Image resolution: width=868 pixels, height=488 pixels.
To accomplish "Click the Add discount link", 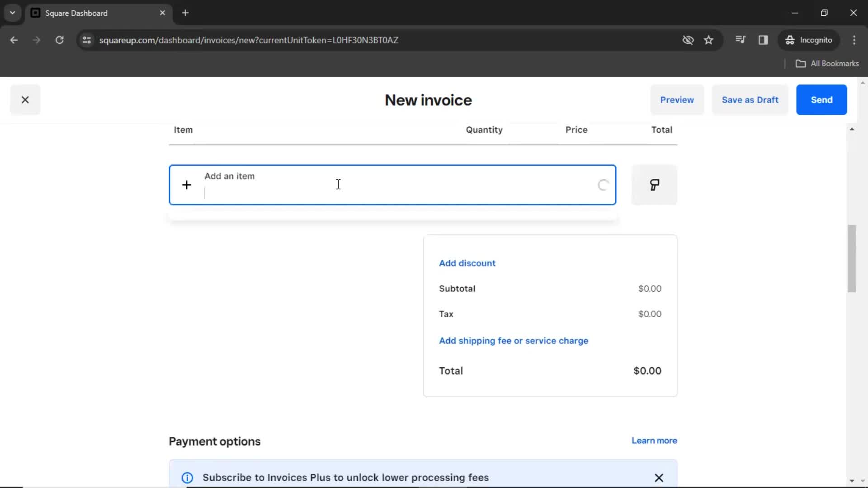I will [x=467, y=263].
